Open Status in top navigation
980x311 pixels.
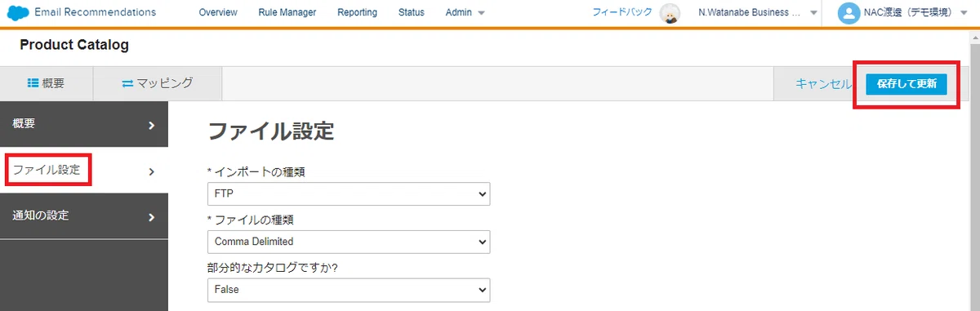[x=412, y=12]
